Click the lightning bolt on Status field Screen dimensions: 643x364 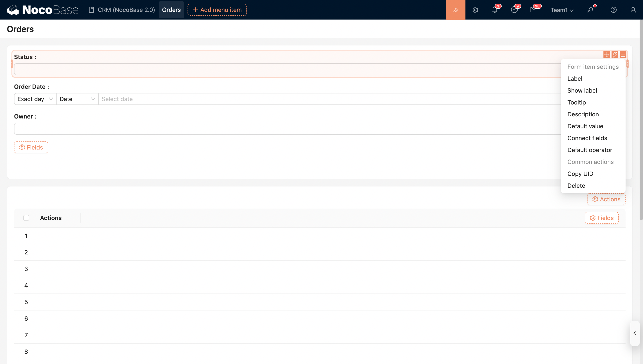(x=615, y=55)
